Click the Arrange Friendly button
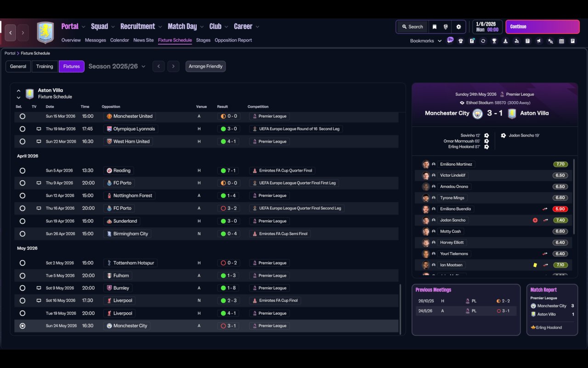The image size is (588, 368). click(x=205, y=66)
